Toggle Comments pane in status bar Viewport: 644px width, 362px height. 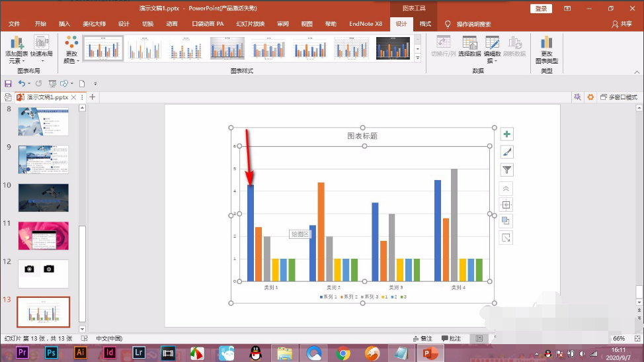[451, 339]
